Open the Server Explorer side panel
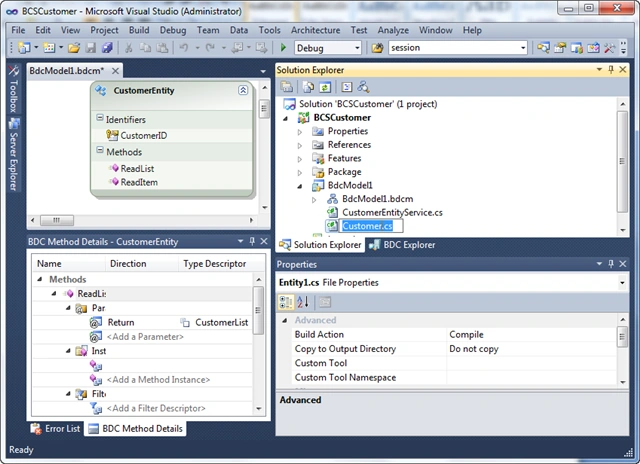This screenshot has height=464, width=640. (x=14, y=154)
